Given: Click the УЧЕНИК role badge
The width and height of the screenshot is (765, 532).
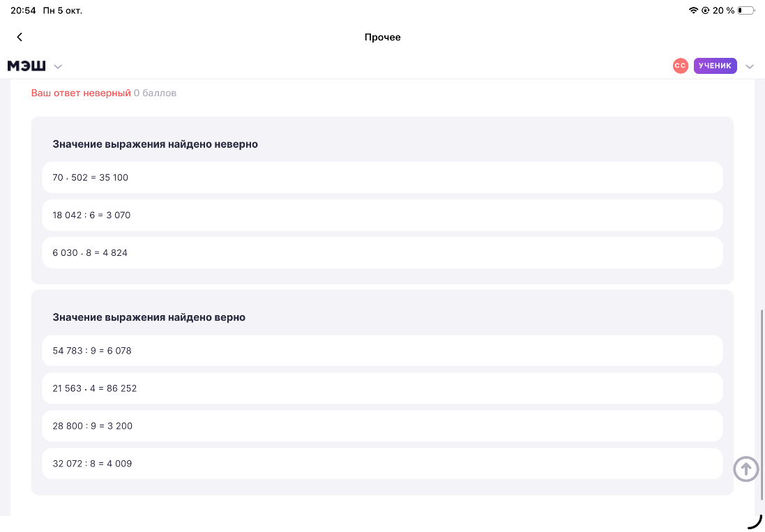Looking at the screenshot, I should tap(715, 66).
